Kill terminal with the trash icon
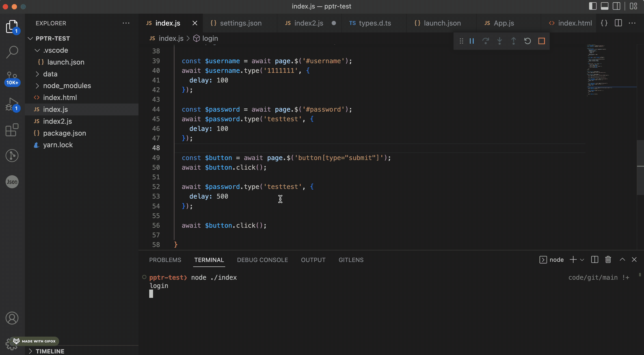 [x=608, y=260]
